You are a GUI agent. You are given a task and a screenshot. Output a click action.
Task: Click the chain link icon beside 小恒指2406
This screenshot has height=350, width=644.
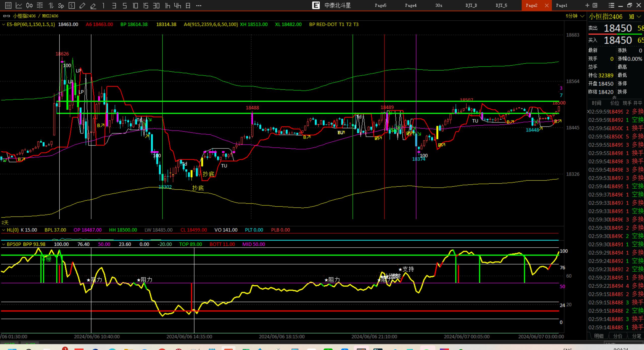(7, 16)
